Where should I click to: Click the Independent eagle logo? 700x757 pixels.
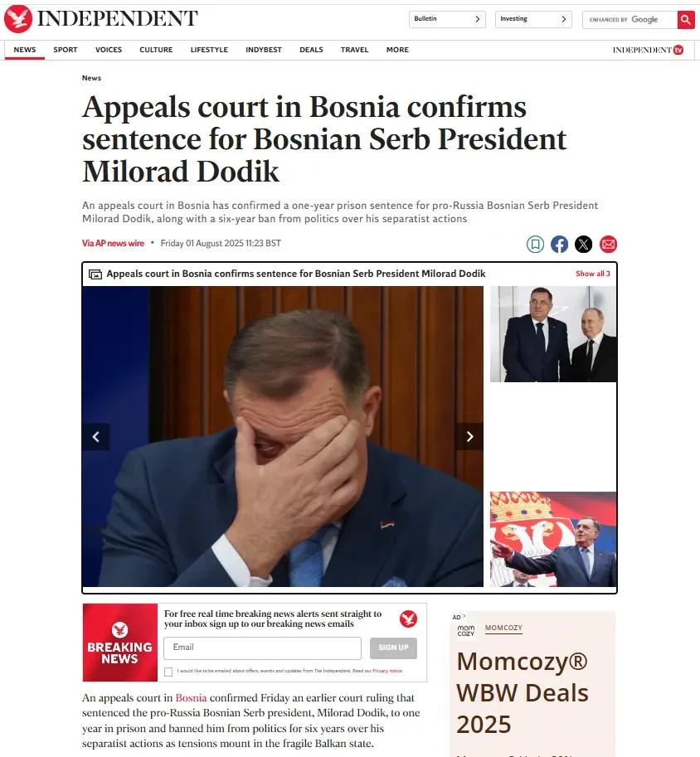click(18, 19)
